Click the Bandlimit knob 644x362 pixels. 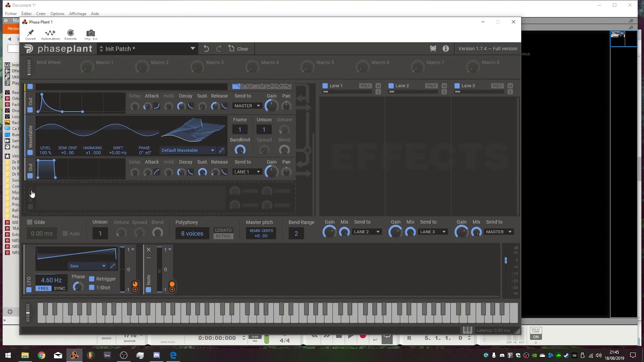pyautogui.click(x=240, y=150)
